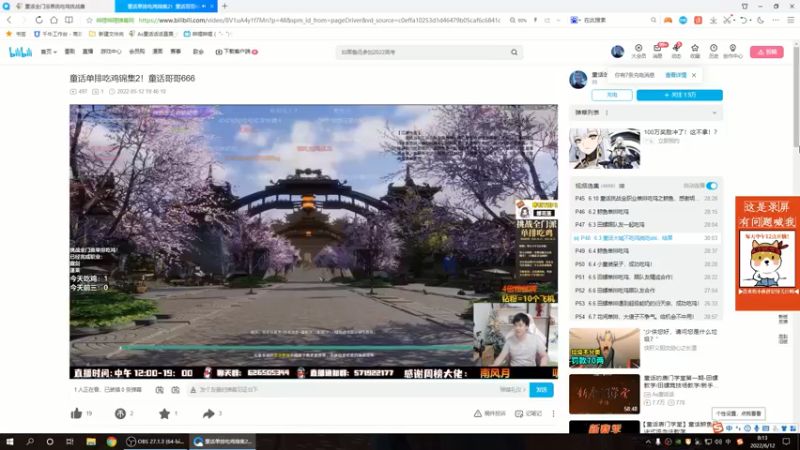Click the user avatar in Bilibili header
This screenshot has height=450, width=800.
coord(617,51)
